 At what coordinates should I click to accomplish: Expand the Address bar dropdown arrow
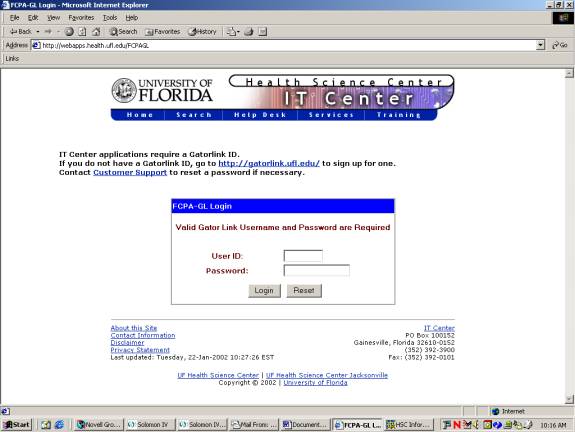click(540, 45)
